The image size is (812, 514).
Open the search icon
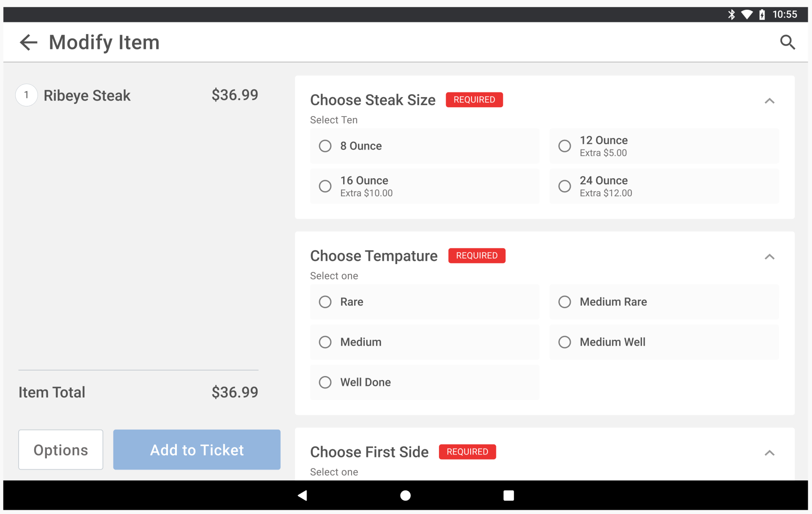pyautogui.click(x=788, y=42)
